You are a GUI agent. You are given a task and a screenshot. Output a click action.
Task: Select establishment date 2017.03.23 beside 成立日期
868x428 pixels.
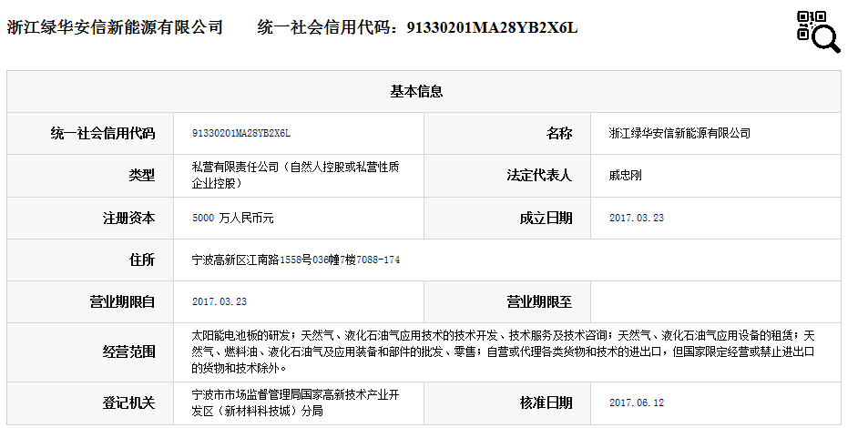click(x=637, y=219)
